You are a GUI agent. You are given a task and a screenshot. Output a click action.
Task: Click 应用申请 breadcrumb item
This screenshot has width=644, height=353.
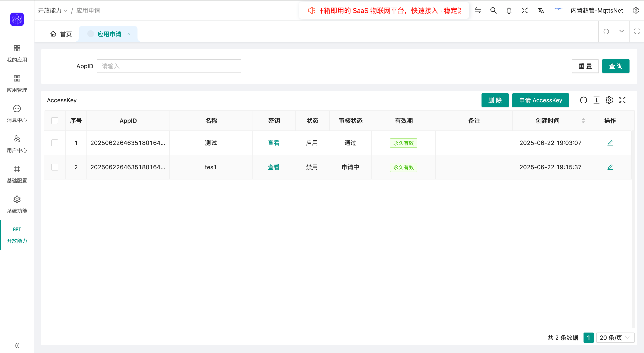tap(88, 10)
